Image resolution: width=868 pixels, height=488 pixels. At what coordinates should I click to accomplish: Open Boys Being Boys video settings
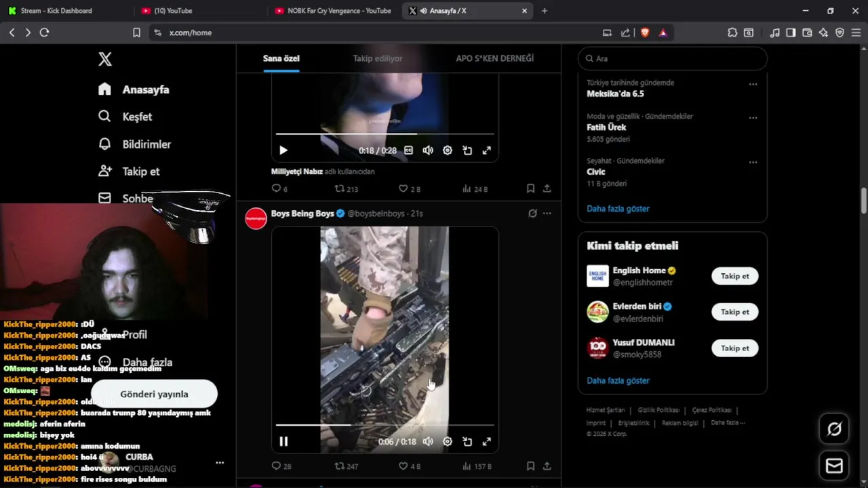click(448, 441)
